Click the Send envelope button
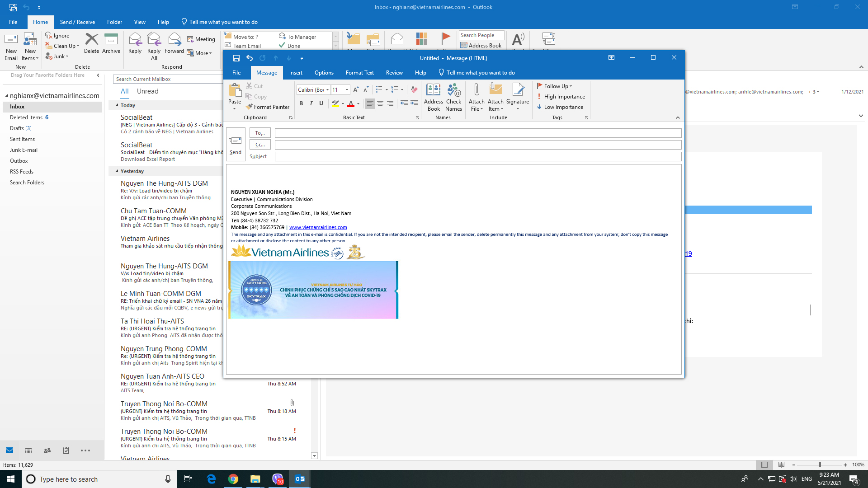This screenshot has height=488, width=868. pyautogui.click(x=235, y=145)
